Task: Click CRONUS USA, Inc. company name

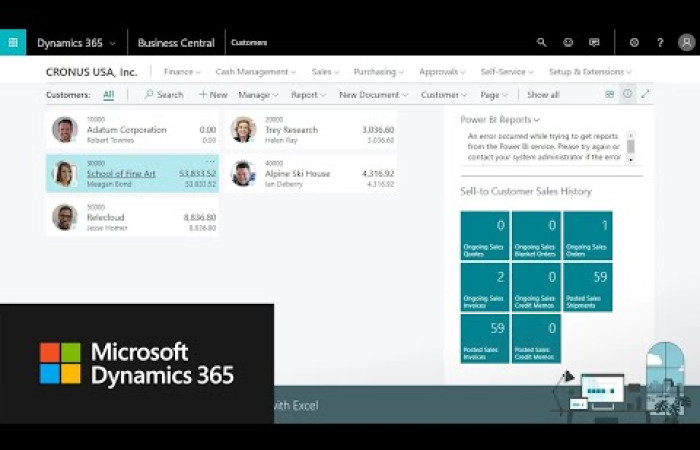Action: [92, 72]
